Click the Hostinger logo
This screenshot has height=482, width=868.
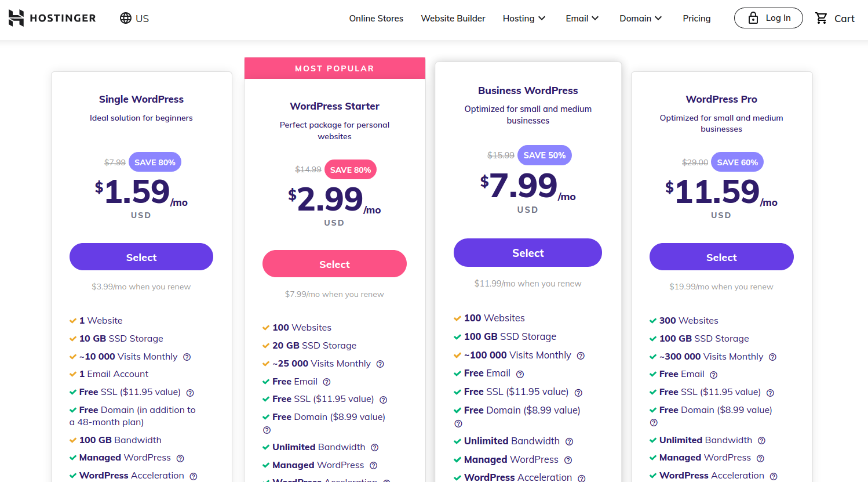tap(52, 18)
